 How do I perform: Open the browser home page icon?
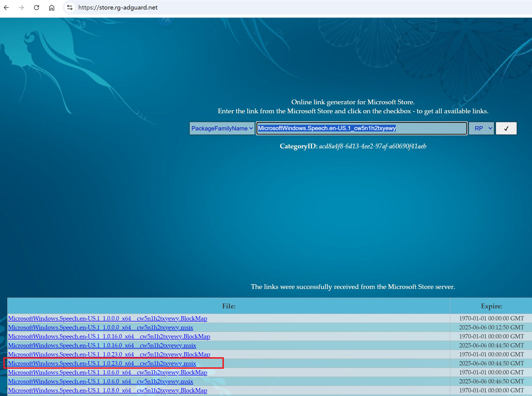(52, 8)
